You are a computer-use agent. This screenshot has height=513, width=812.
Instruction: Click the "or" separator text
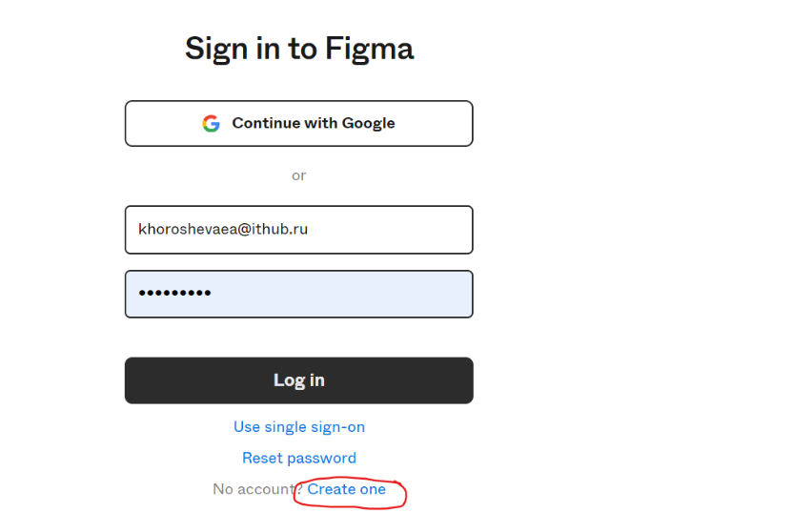coord(299,175)
